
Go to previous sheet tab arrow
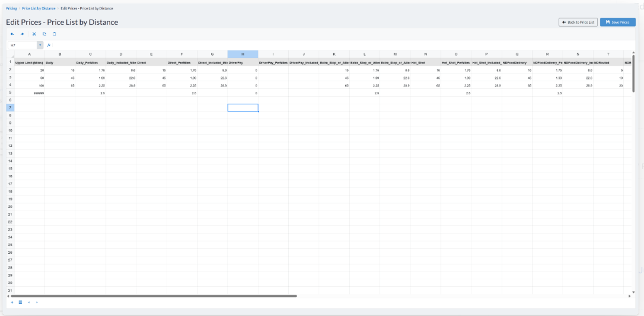tap(28, 302)
